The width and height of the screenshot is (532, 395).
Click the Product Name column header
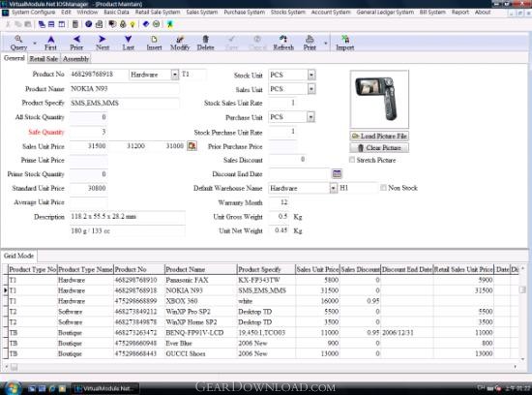tap(200, 270)
